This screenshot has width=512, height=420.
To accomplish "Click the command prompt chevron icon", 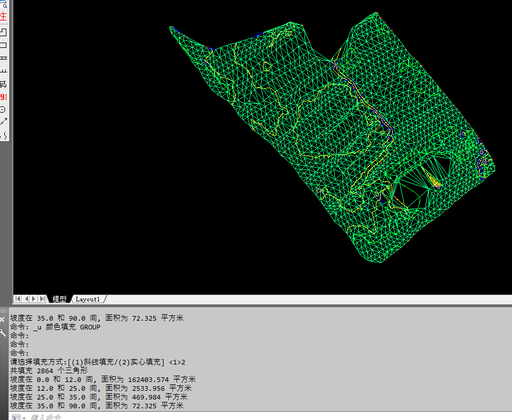I will (x=16, y=417).
